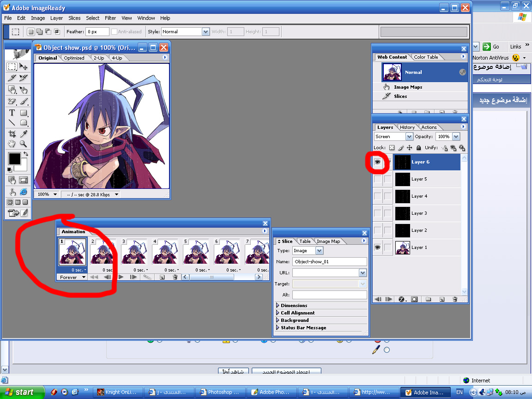Click Preview in Browser icon
532x399 pixels.
coord(24,192)
